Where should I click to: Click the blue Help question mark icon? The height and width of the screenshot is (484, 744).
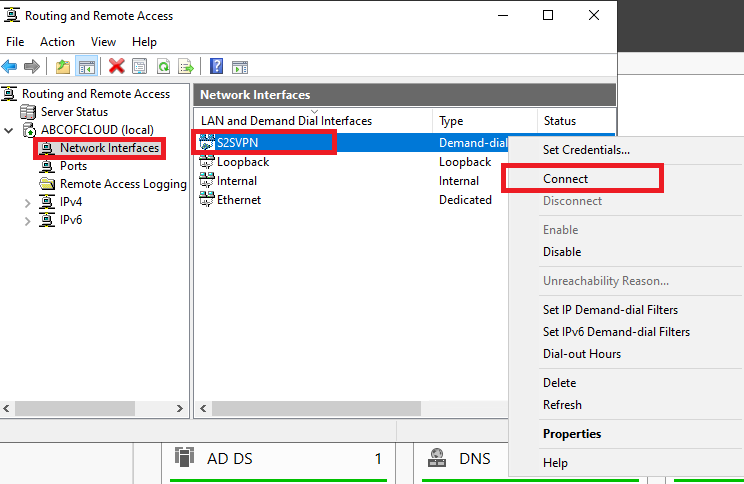pyautogui.click(x=217, y=67)
